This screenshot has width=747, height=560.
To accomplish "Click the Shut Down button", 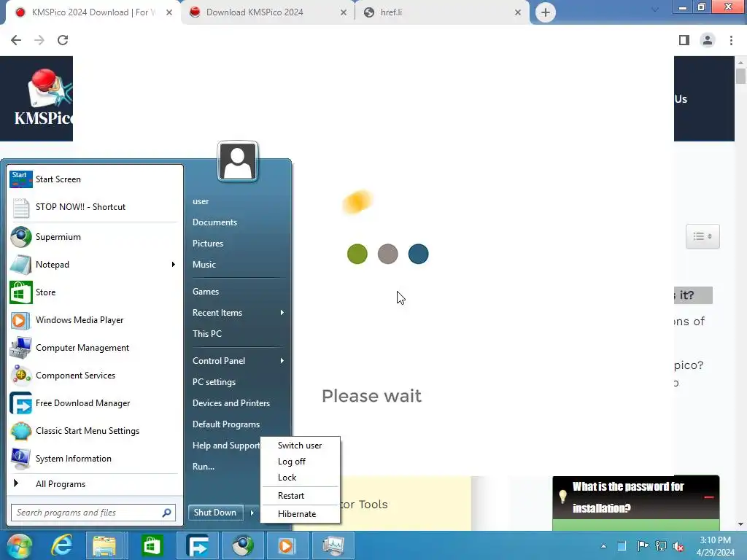I will (x=215, y=513).
